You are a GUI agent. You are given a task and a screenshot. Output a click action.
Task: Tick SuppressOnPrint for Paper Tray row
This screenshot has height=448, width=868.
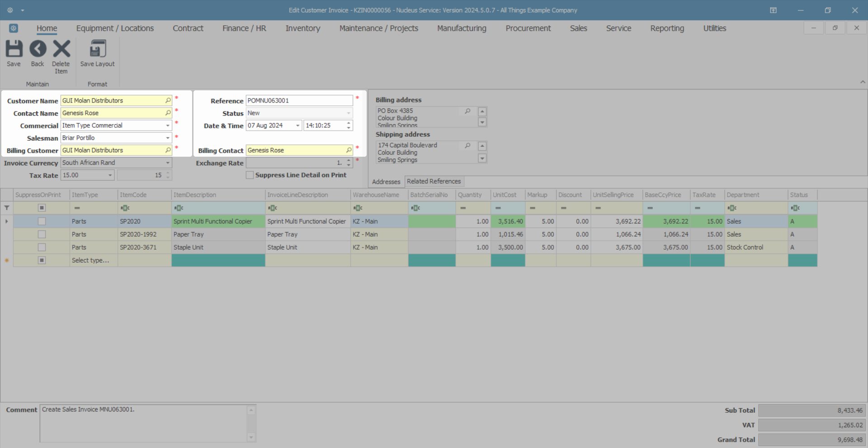[x=42, y=234]
